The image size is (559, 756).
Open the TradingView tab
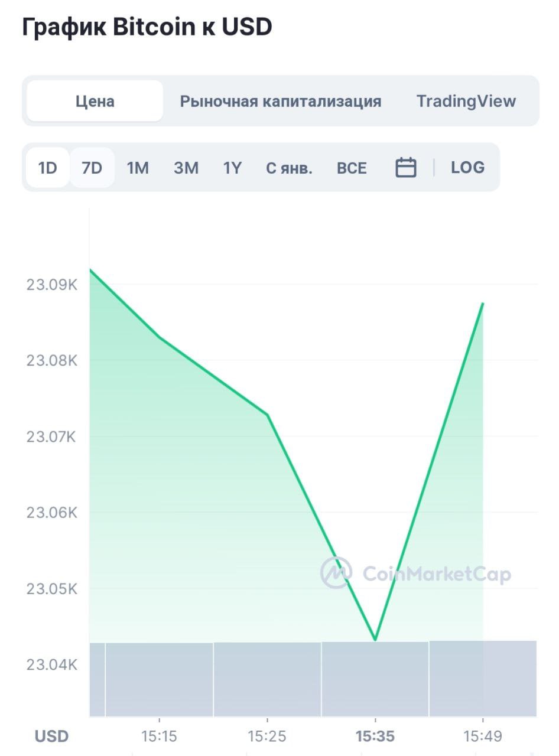tap(466, 101)
